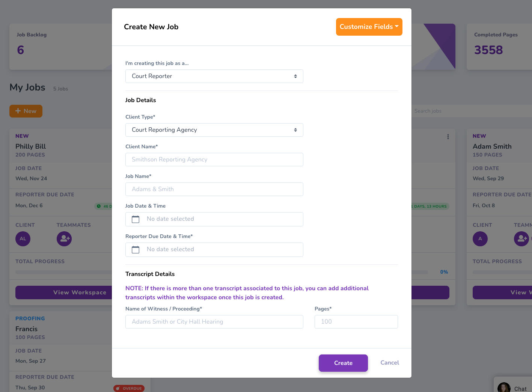The width and height of the screenshot is (532, 392).
Task: Click View Workspace on Philly Bill card
Action: [64, 292]
